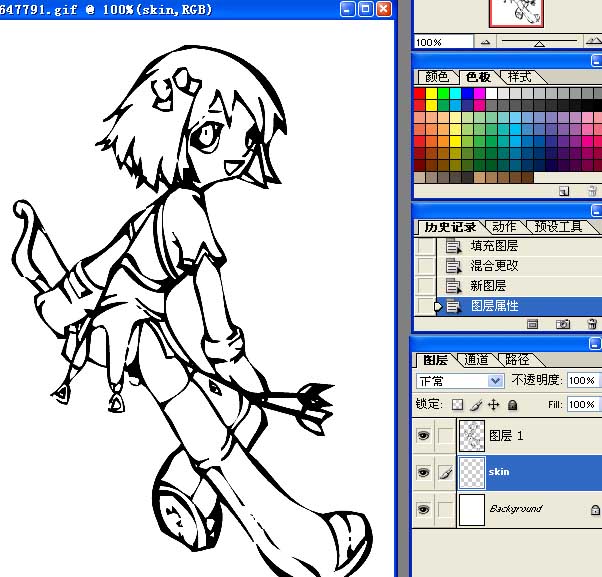602x577 pixels.
Task: Set history brush source for 新图层
Action: [425, 286]
